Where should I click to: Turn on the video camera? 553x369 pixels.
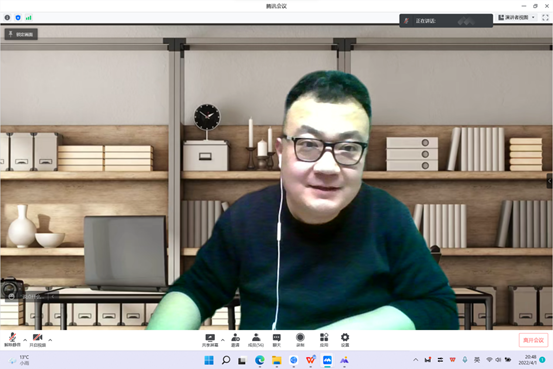click(37, 340)
